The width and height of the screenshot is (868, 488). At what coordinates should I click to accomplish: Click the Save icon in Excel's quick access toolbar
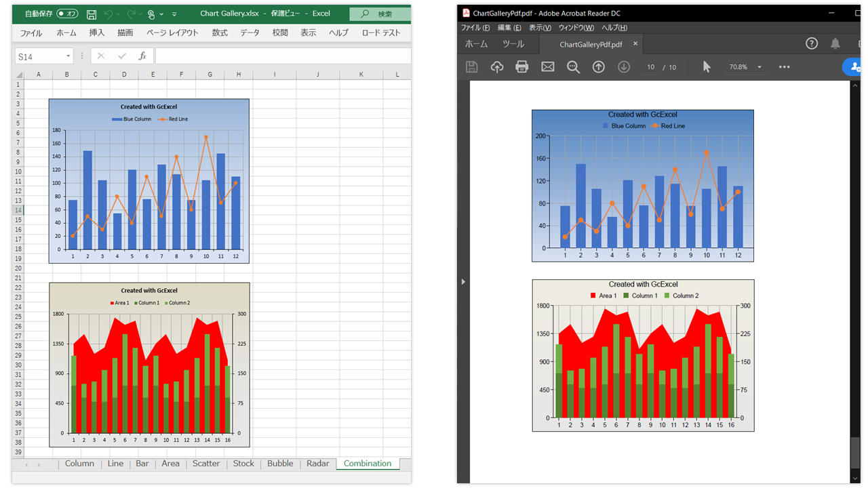[x=92, y=14]
